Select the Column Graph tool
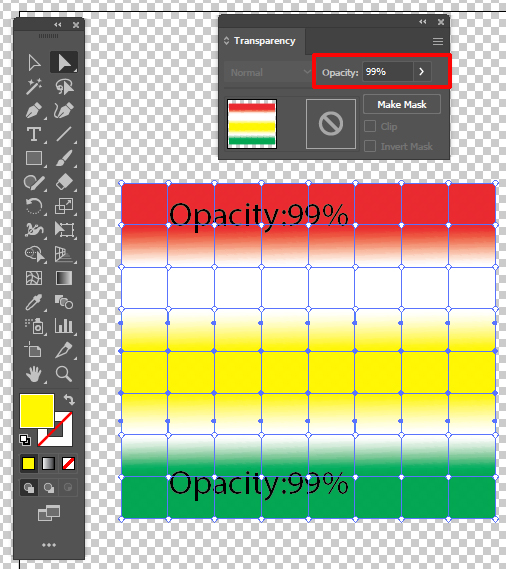The width and height of the screenshot is (506, 569). tap(64, 326)
